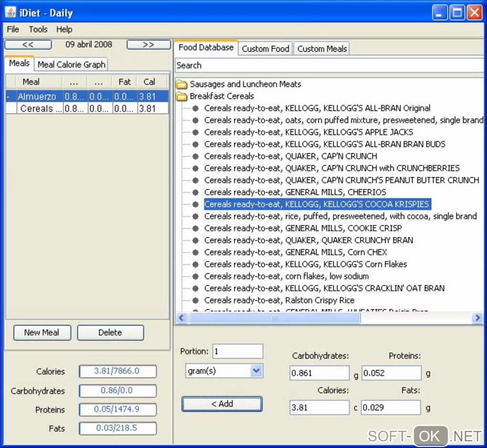The height and width of the screenshot is (448, 487).
Task: Go to next day with >> button
Action: [149, 45]
